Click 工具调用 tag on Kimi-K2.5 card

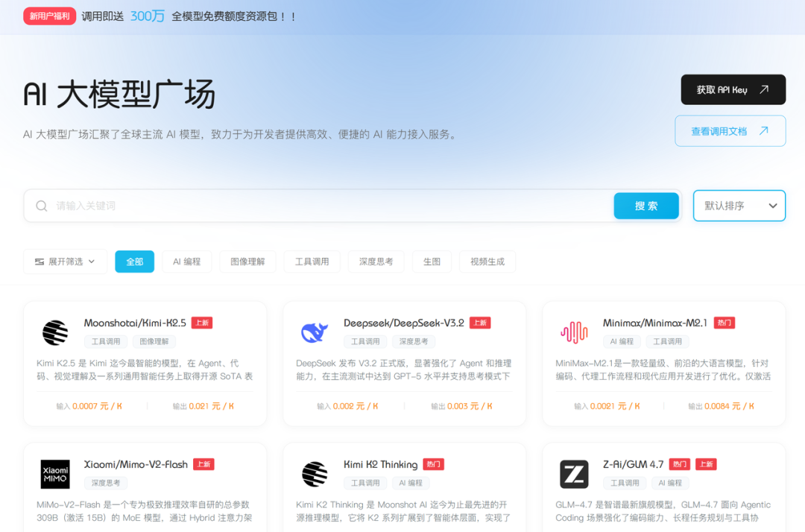tap(106, 341)
